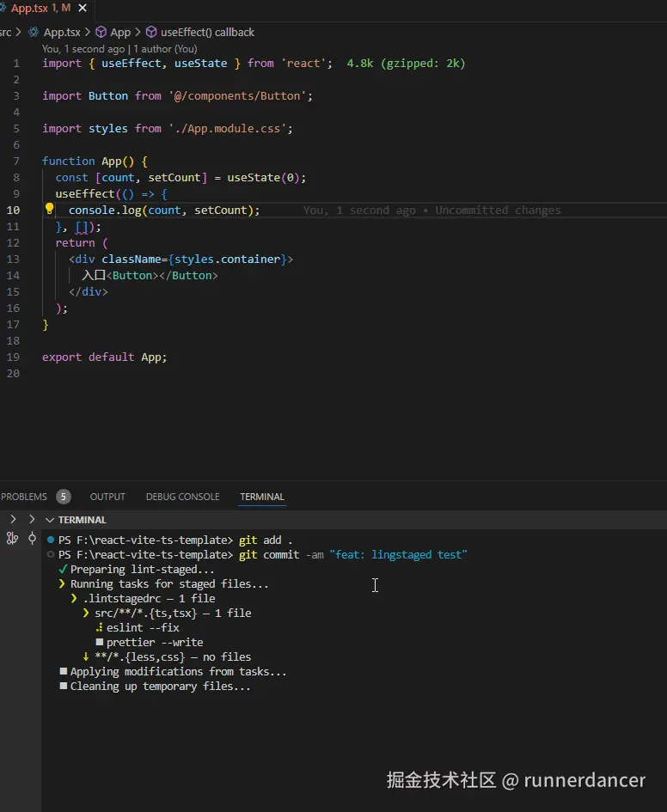The height and width of the screenshot is (812, 667).
Task: Click the 'Uncommitted changes' blame annotation
Action: [x=498, y=211]
